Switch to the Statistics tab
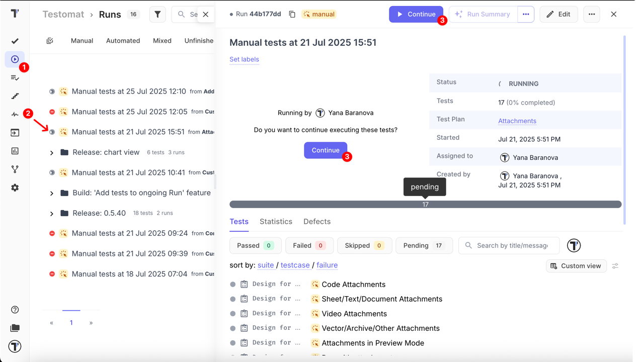 276,221
